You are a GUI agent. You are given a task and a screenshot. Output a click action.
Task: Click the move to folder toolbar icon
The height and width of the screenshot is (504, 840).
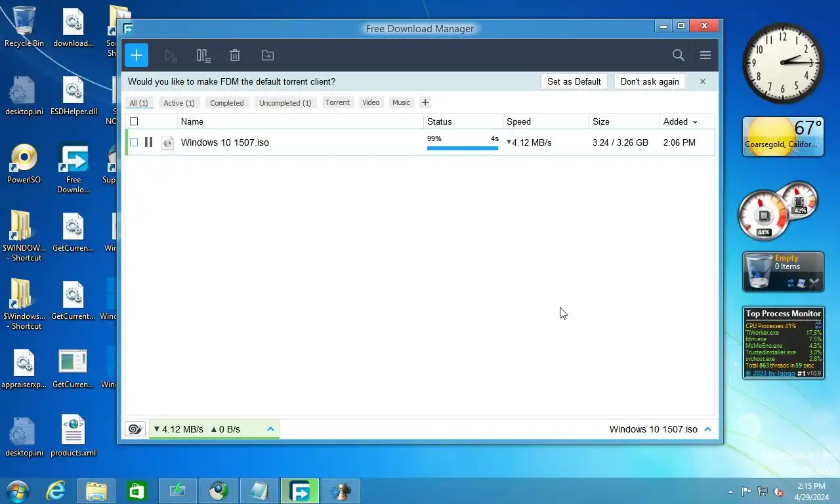click(268, 56)
